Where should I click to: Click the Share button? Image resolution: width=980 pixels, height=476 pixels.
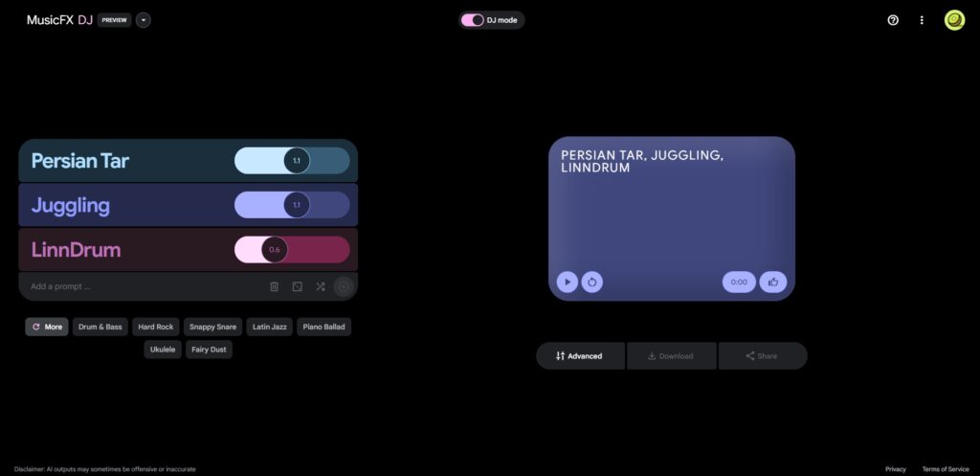click(x=763, y=356)
